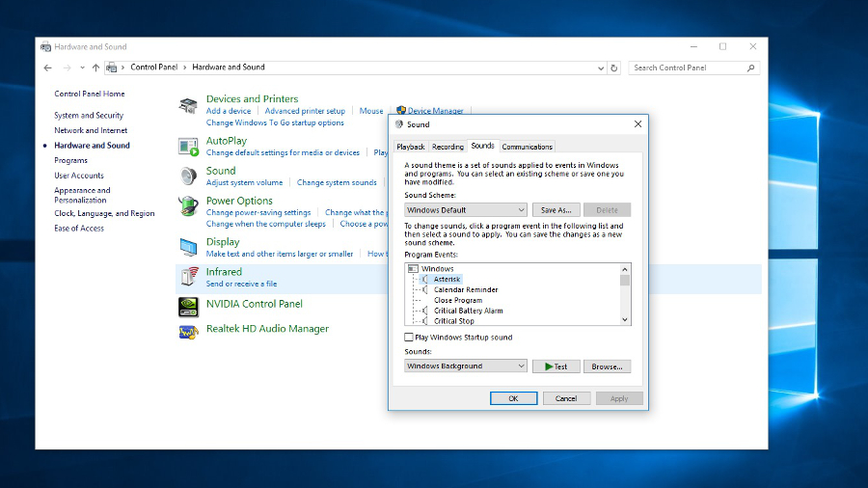Click speaker icon beside Calendar Reminder
Viewport: 868px width, 488px height.
click(424, 290)
